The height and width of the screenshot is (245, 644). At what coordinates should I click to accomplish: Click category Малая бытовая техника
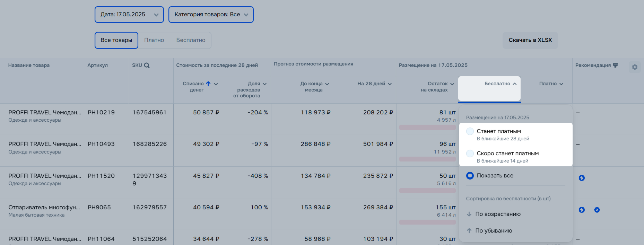[x=36, y=215]
